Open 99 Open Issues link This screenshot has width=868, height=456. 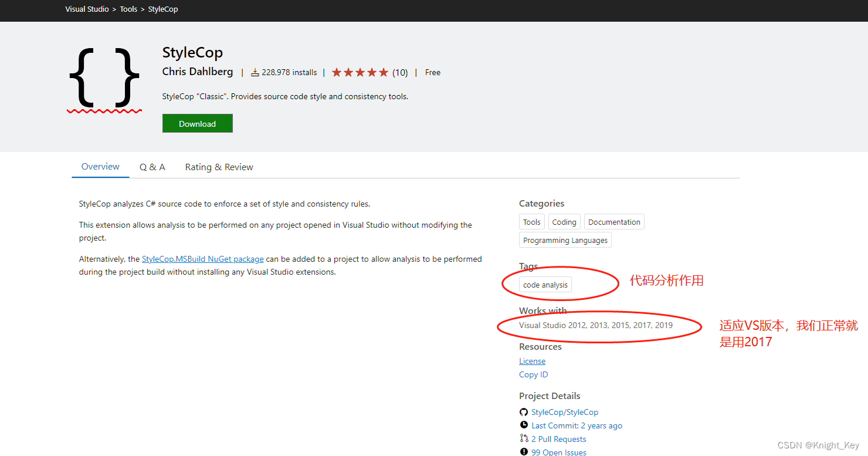click(559, 452)
